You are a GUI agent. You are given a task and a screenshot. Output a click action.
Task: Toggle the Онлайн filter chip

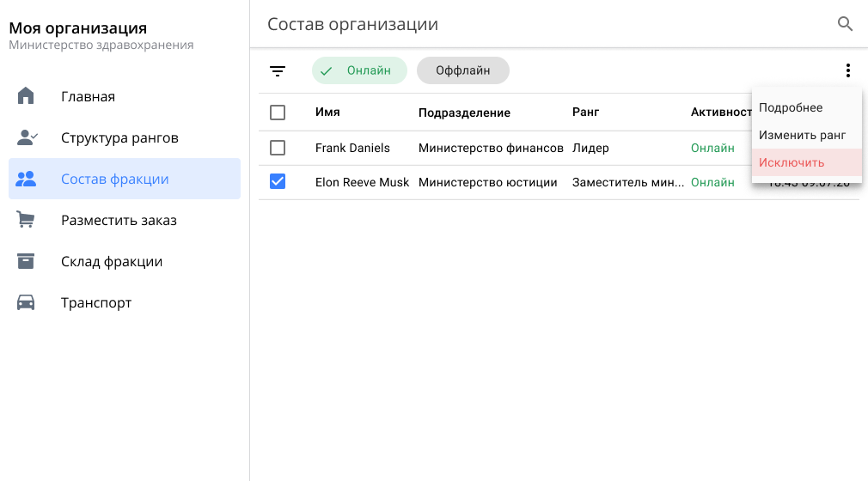coord(359,71)
